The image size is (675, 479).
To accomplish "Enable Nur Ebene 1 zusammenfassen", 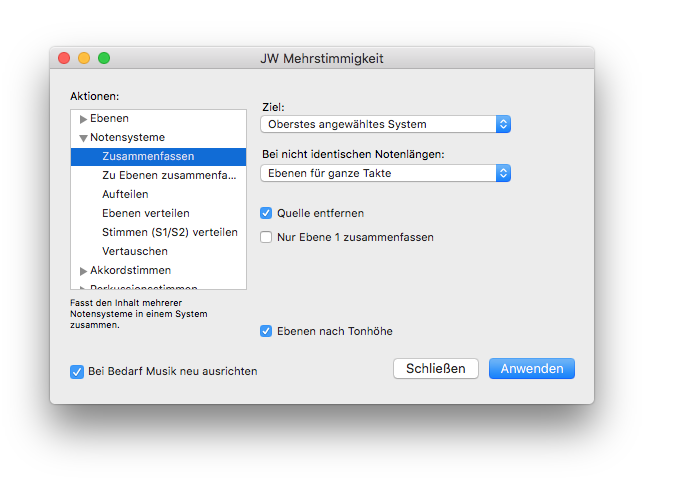I will (266, 237).
